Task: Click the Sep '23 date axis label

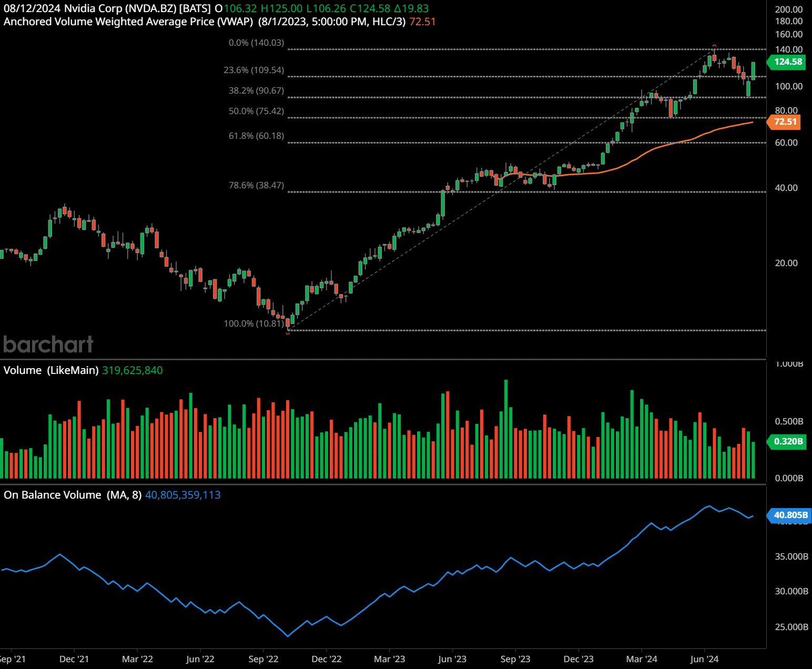Action: click(515, 659)
